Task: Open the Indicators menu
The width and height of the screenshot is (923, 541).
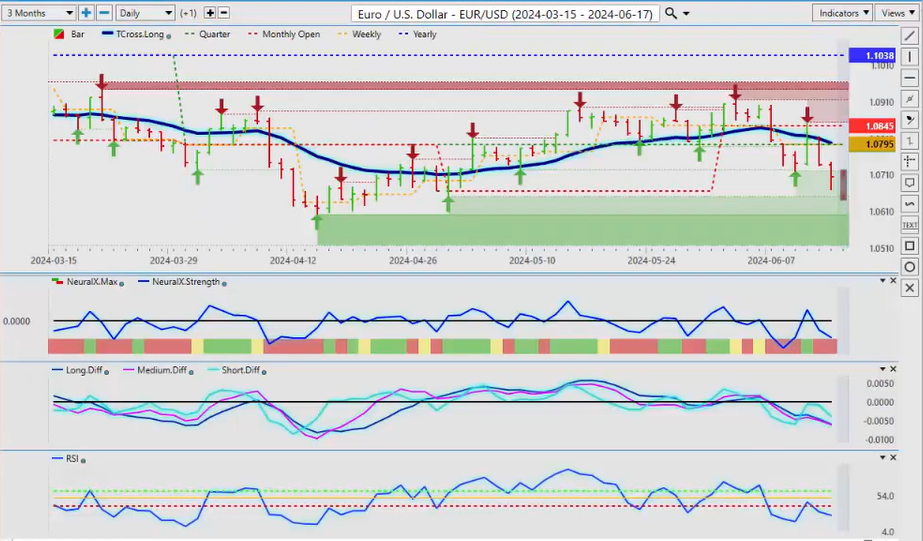Action: 842,13
